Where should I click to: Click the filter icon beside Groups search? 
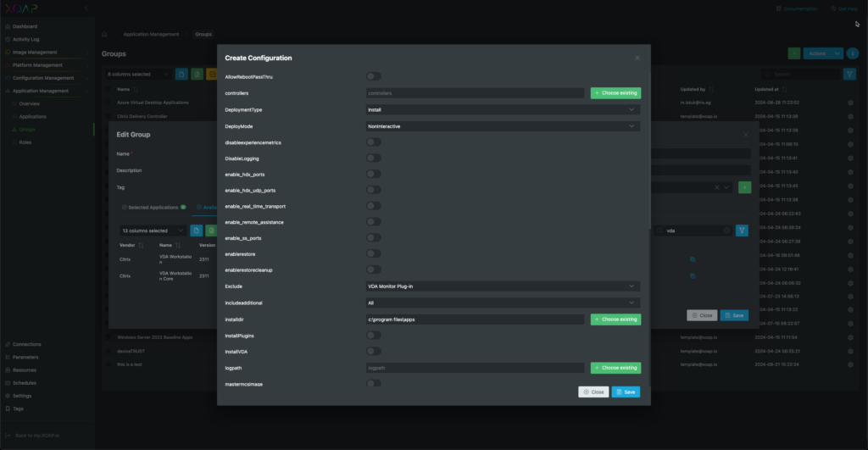849,75
